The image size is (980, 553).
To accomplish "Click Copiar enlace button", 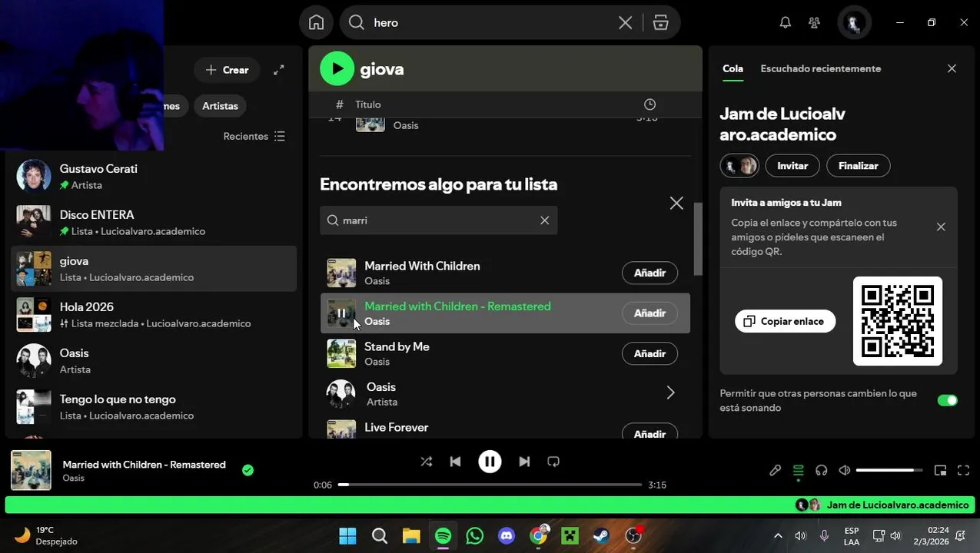I will [785, 321].
